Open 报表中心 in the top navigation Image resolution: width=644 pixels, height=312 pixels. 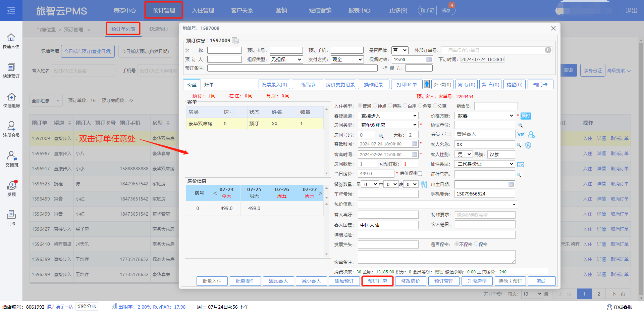pos(359,10)
